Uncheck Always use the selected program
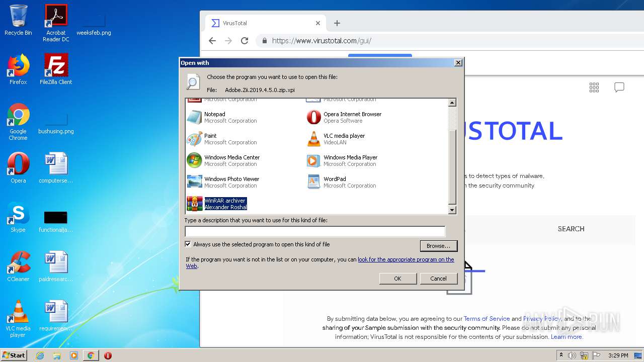The width and height of the screenshot is (644, 362). 188,244
